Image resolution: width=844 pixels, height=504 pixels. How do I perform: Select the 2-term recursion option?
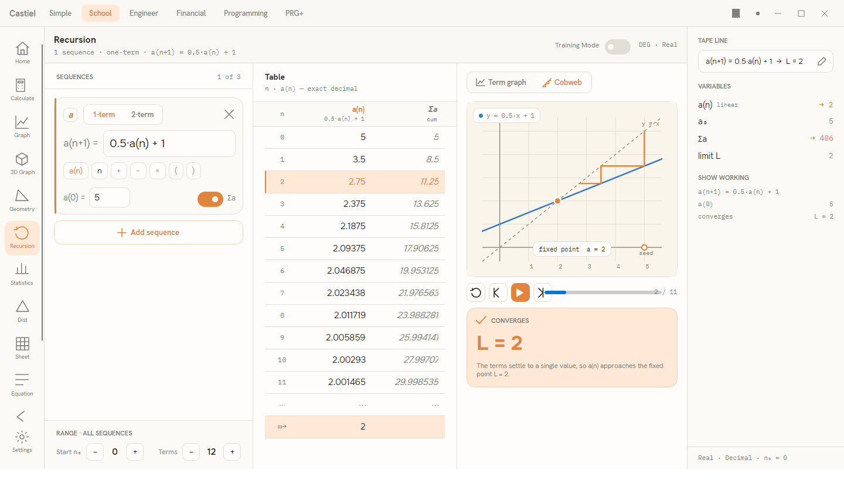(142, 115)
